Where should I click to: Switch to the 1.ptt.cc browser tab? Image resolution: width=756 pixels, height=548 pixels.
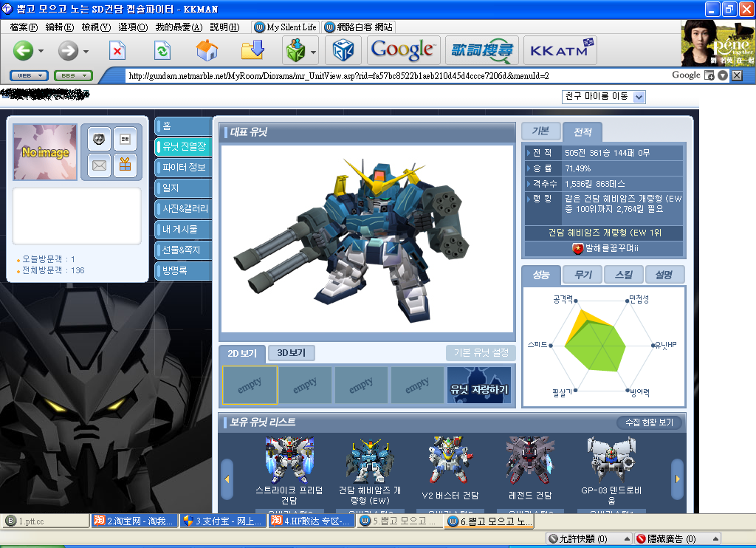coord(47,521)
